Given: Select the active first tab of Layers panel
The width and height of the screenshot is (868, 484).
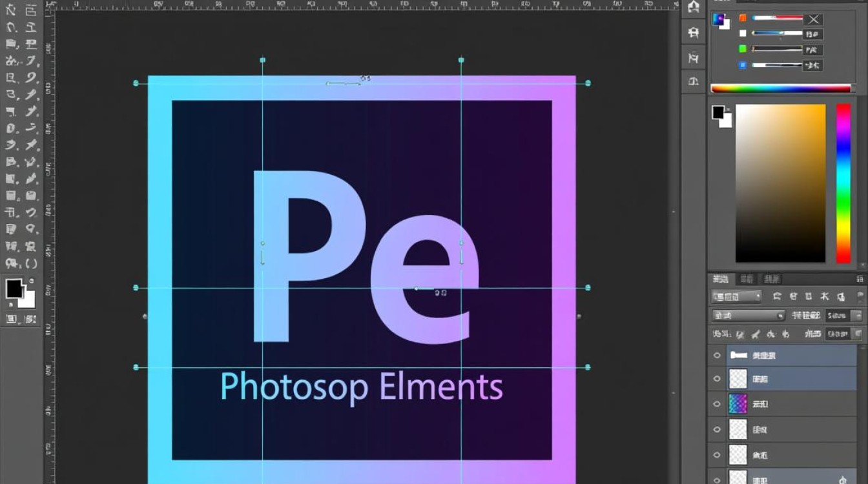Looking at the screenshot, I should point(721,279).
